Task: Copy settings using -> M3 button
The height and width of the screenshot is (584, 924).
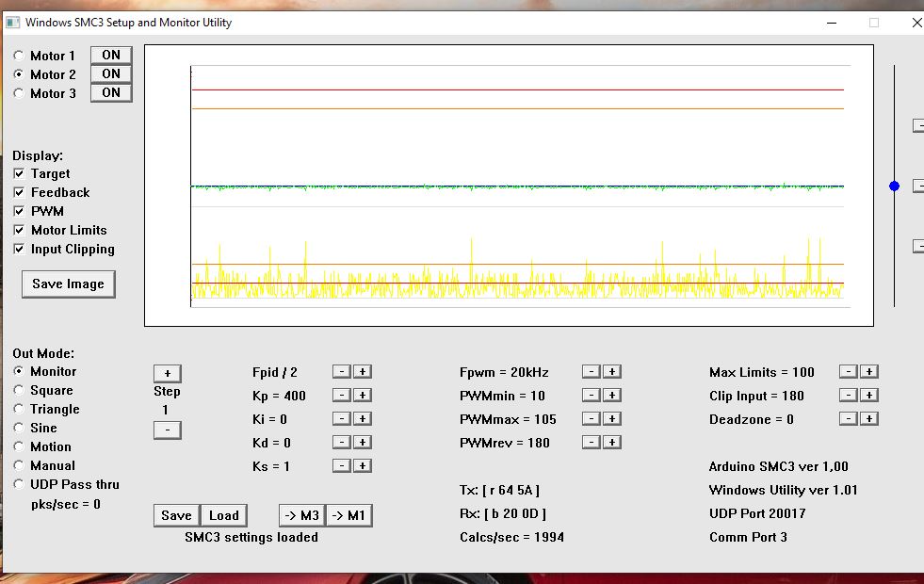Action: click(x=301, y=515)
